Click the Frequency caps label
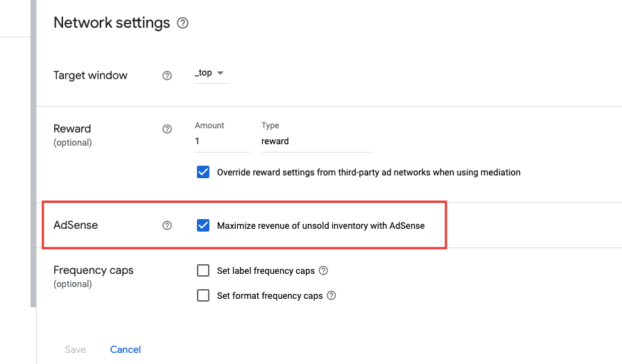Screen dimensions: 622x364 click(x=94, y=270)
